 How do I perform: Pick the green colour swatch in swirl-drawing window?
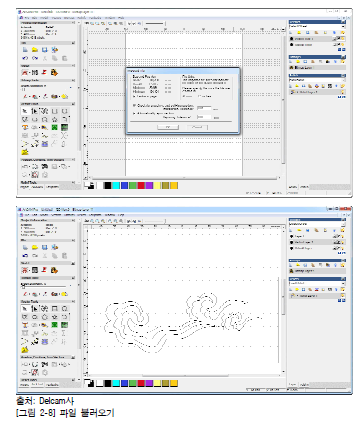[x=132, y=383]
